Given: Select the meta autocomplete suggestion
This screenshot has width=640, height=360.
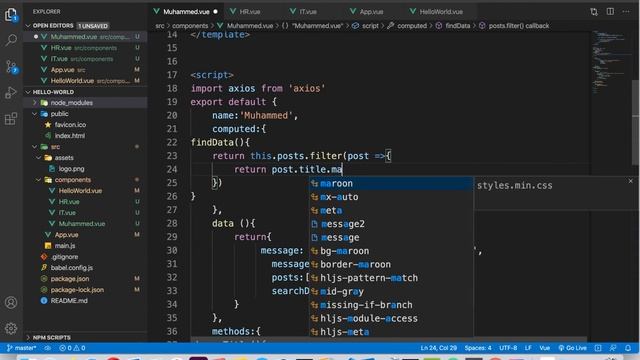Looking at the screenshot, I should tap(391, 211).
